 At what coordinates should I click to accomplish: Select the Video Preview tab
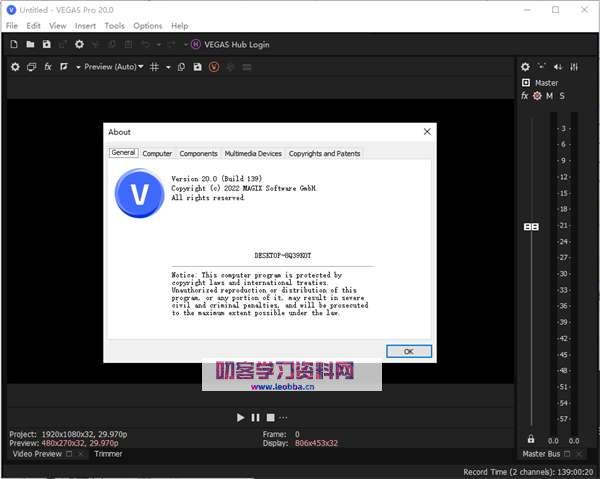(37, 454)
